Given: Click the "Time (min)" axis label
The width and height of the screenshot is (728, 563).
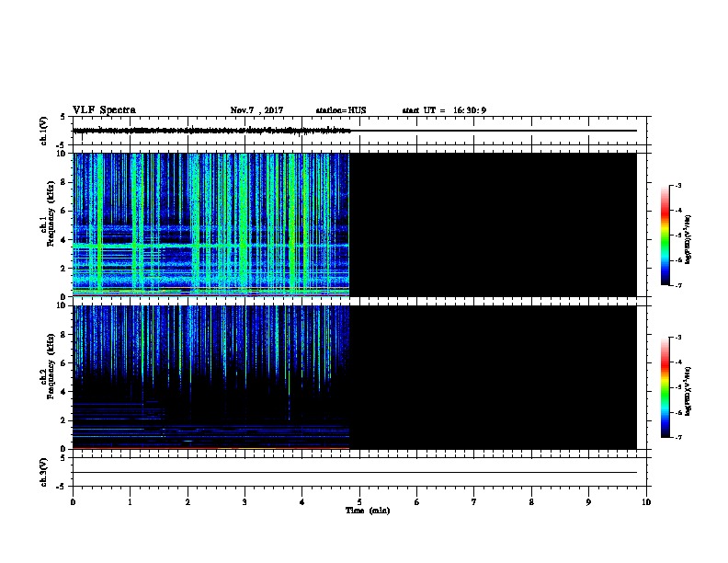Looking at the screenshot, I should click(x=368, y=511).
